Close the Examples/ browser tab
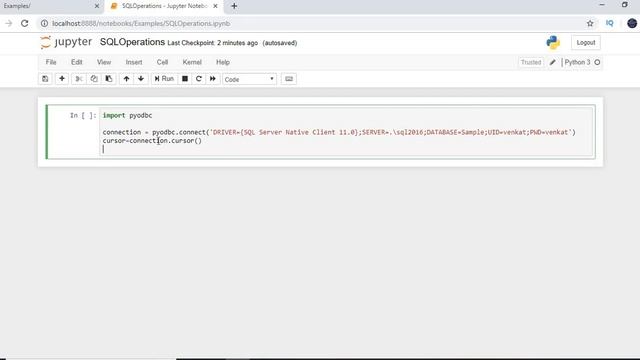The image size is (640, 360). pyautogui.click(x=97, y=6)
